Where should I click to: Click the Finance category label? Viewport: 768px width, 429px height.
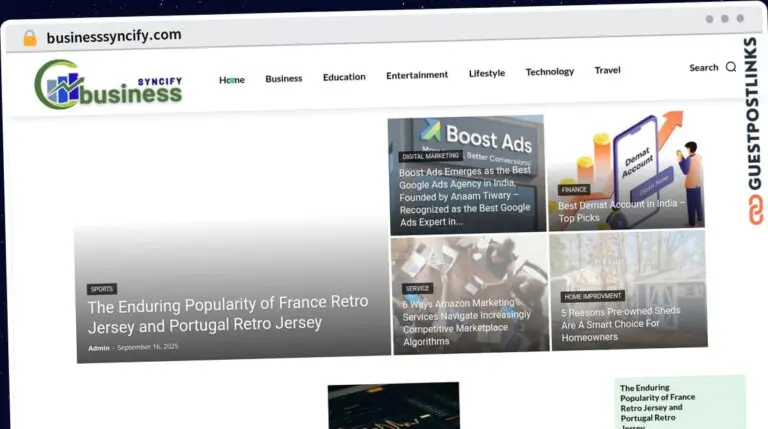pos(574,189)
